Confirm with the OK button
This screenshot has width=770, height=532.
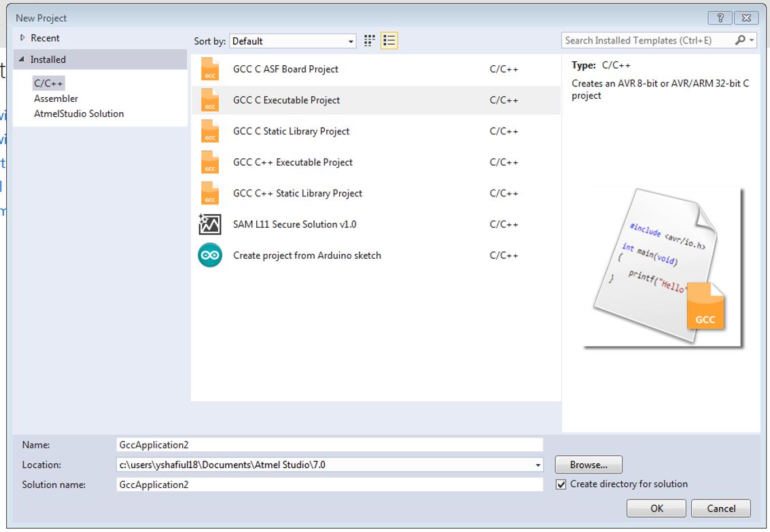pos(656,508)
